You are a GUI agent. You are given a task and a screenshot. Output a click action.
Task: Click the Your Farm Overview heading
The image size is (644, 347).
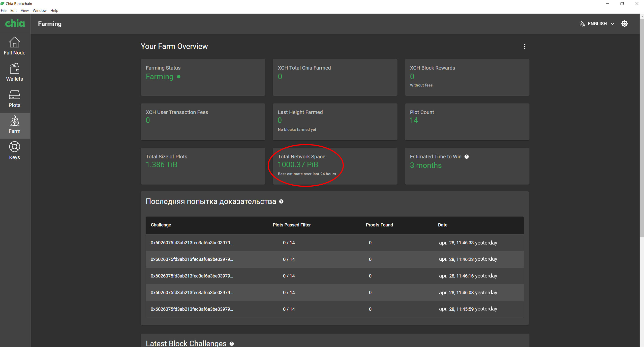(174, 46)
